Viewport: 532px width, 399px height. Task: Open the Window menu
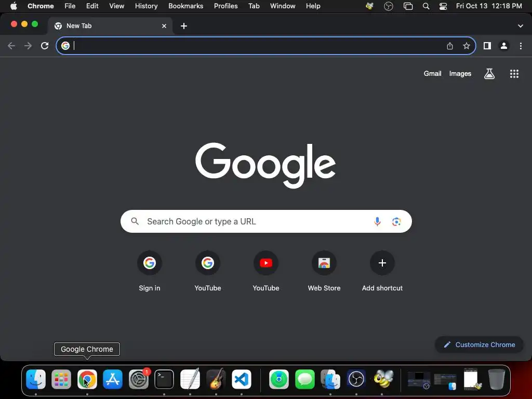283,6
